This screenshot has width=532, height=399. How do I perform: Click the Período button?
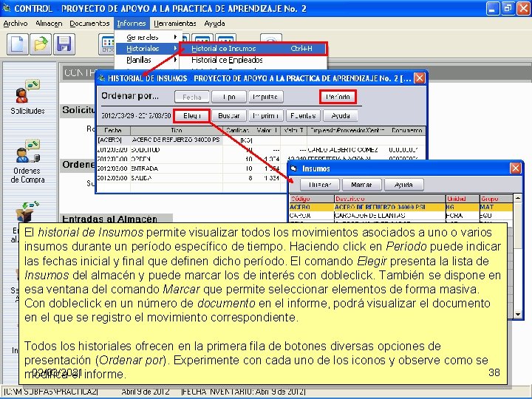[338, 97]
